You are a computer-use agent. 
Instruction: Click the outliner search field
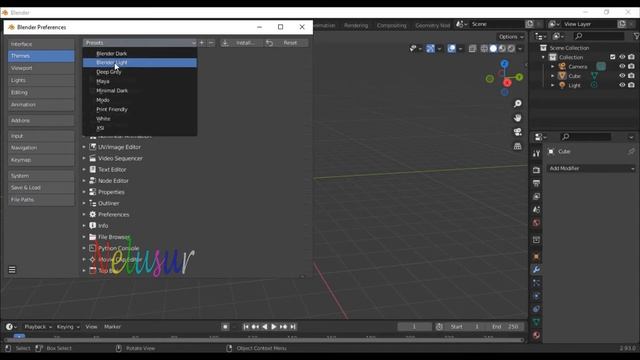[599, 36]
